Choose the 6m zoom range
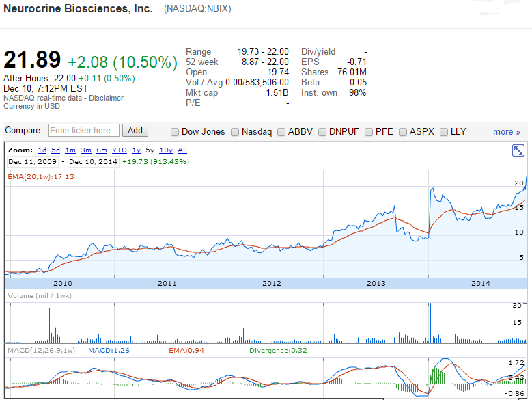 (x=102, y=150)
